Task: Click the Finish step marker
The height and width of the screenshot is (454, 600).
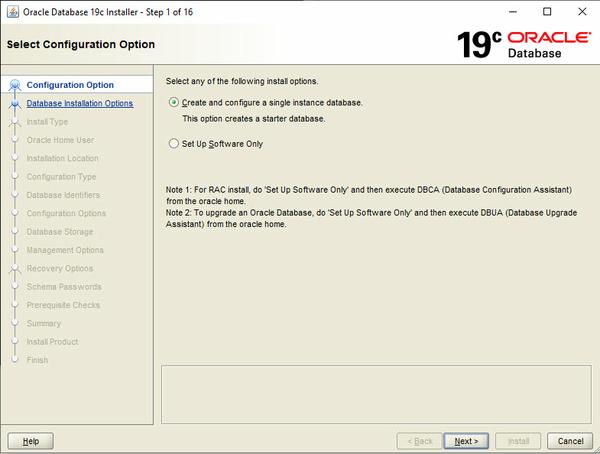Action: pos(14,360)
